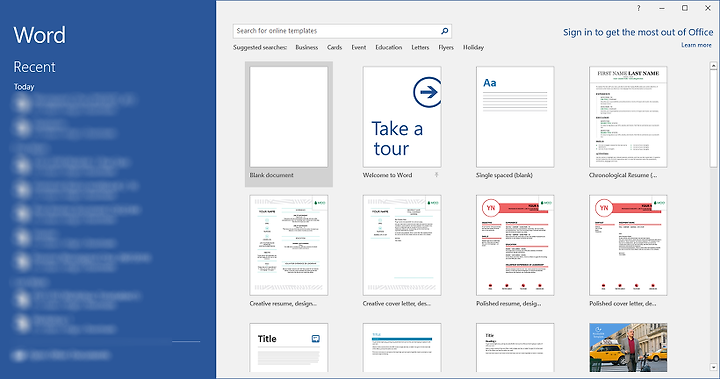This screenshot has width=720, height=379.
Task: Click the Take a tour arrow icon
Action: click(428, 92)
